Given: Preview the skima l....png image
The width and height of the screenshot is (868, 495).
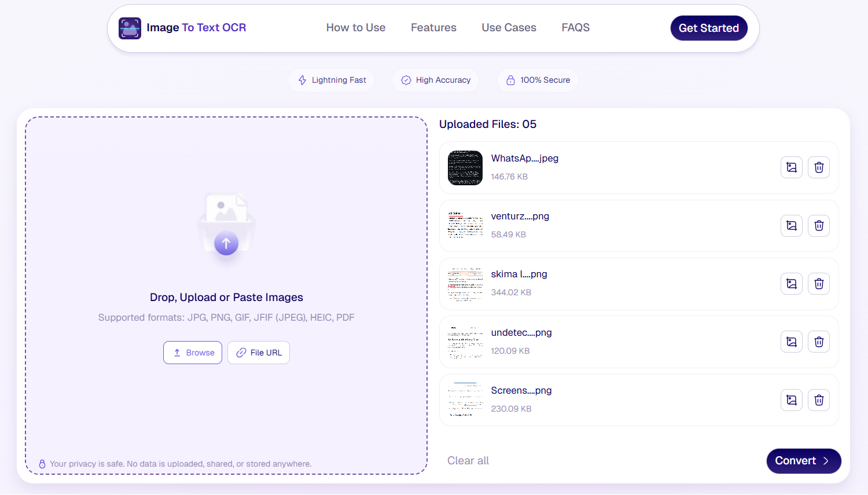Looking at the screenshot, I should [792, 284].
